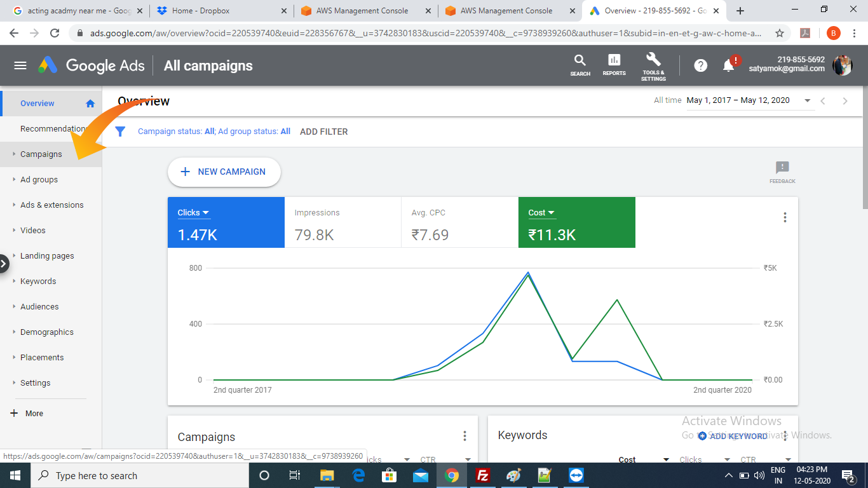Open the Reports icon
Screen dimensions: 868x488
click(614, 65)
